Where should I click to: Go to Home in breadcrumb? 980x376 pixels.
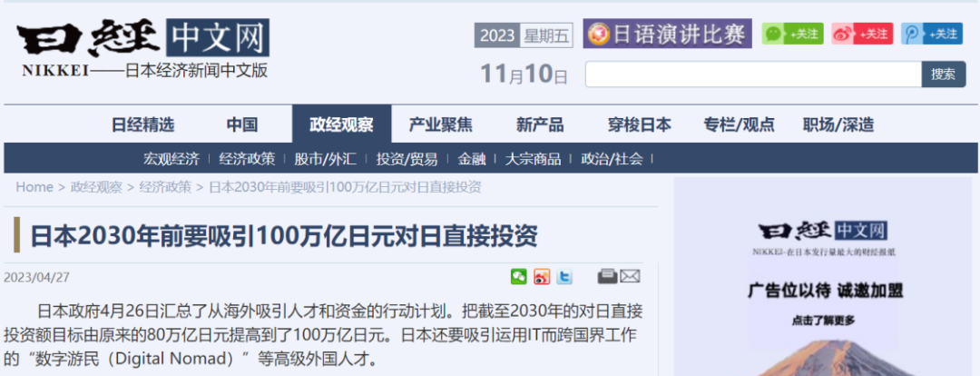click(x=34, y=187)
